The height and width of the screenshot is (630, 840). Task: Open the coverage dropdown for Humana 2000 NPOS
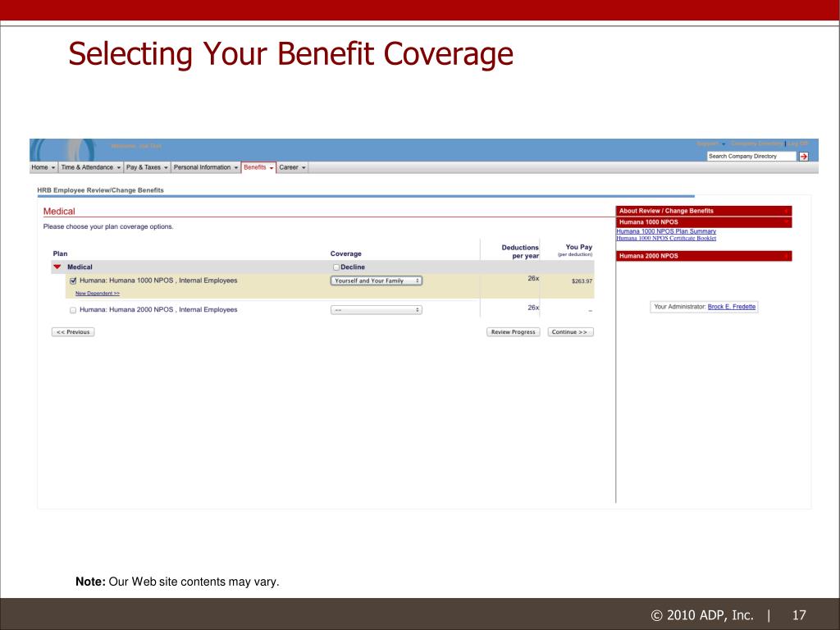376,310
